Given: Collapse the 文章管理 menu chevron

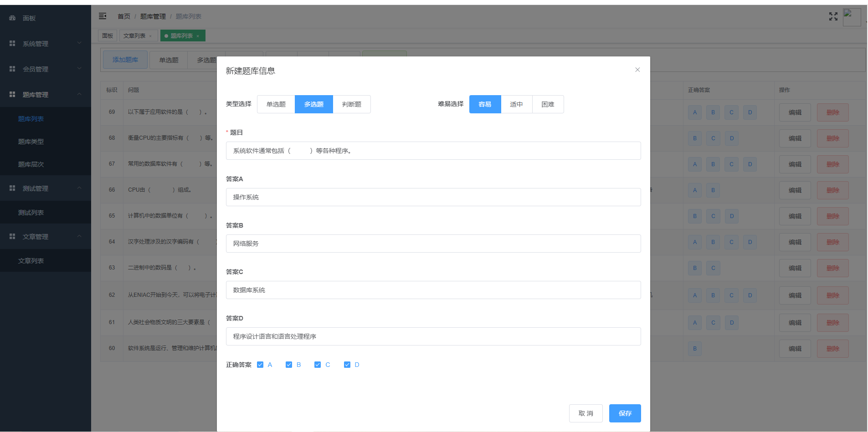Looking at the screenshot, I should coord(79,236).
